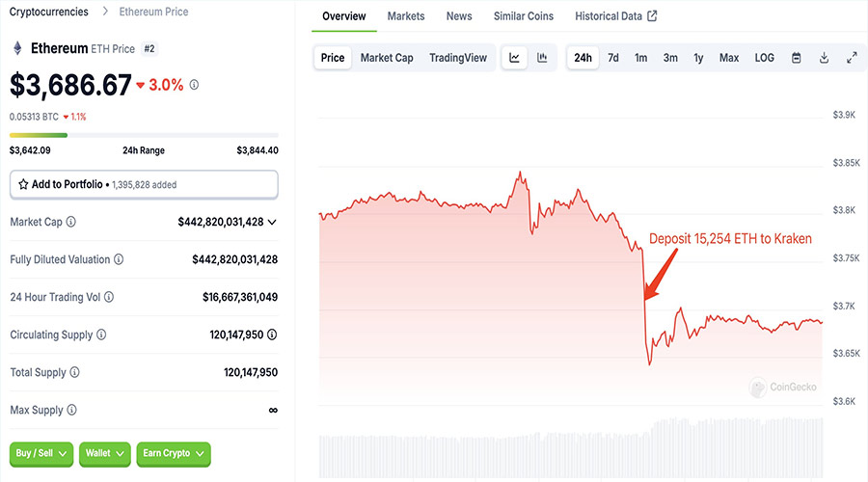Screen dimensions: 868x482
Task: Open the Markets tab
Action: coord(406,16)
